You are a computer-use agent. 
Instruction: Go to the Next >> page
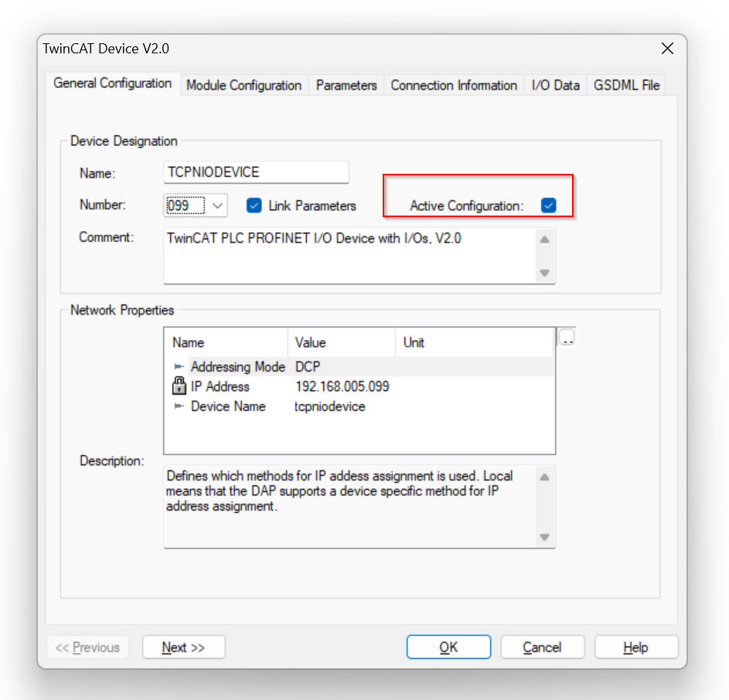(x=184, y=647)
